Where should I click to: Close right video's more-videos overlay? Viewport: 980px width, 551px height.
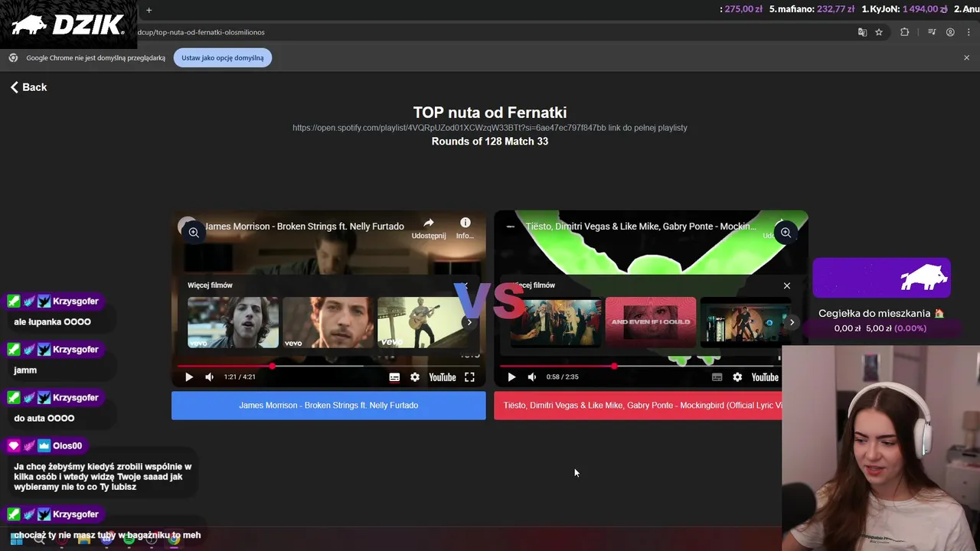point(786,285)
